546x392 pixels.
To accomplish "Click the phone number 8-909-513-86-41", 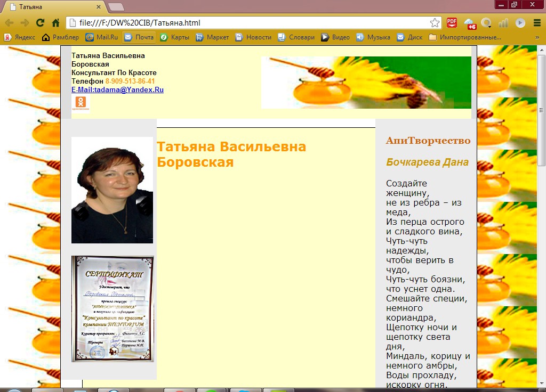I will 130,81.
